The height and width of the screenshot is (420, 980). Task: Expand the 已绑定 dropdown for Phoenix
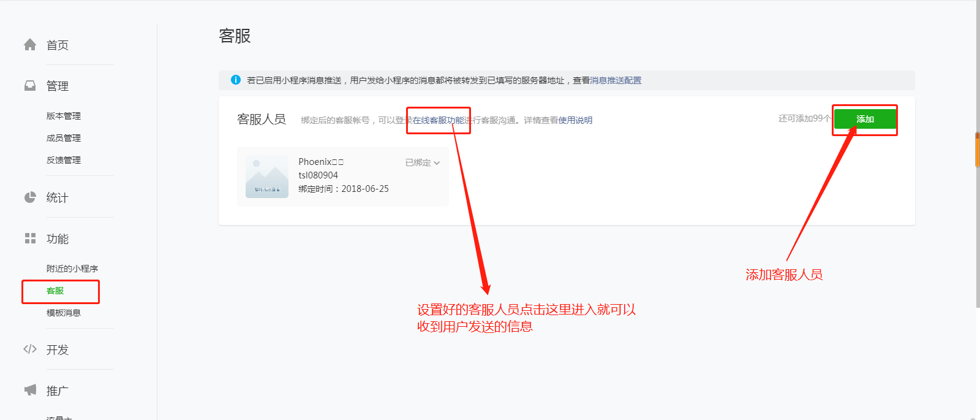coord(423,162)
